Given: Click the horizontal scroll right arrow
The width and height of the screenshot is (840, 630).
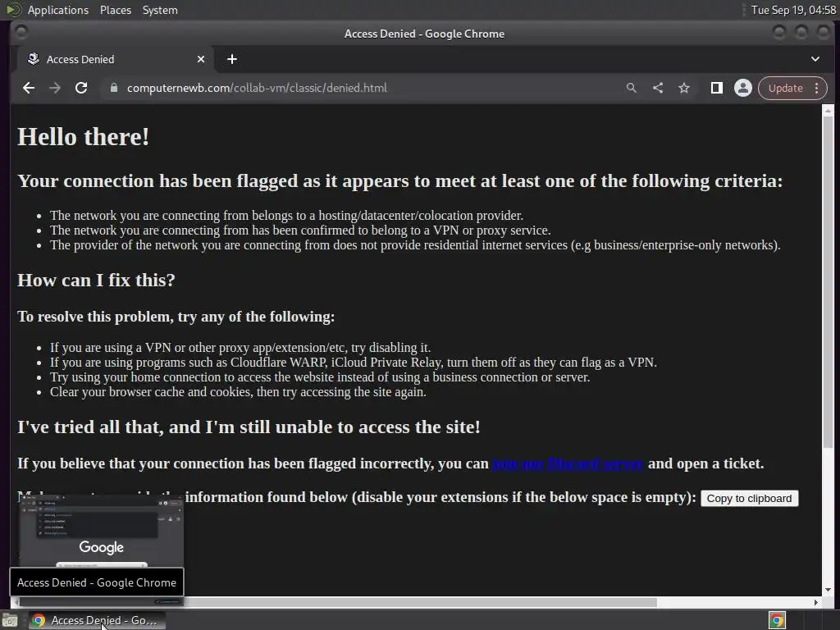Looking at the screenshot, I should 816,602.
